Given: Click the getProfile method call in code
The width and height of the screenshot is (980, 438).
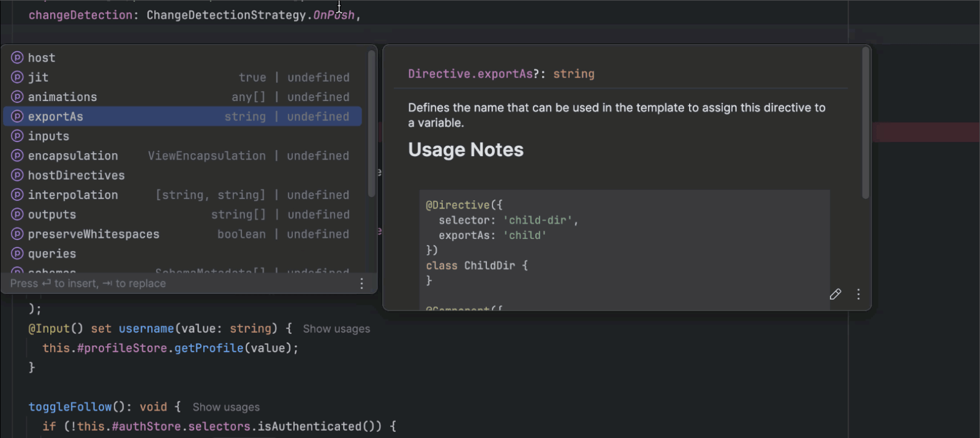Looking at the screenshot, I should (209, 348).
